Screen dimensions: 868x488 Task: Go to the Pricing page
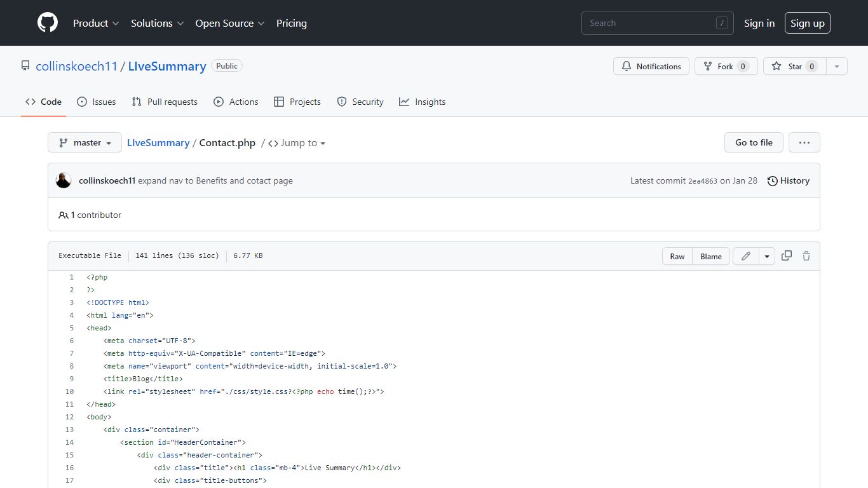(x=292, y=23)
